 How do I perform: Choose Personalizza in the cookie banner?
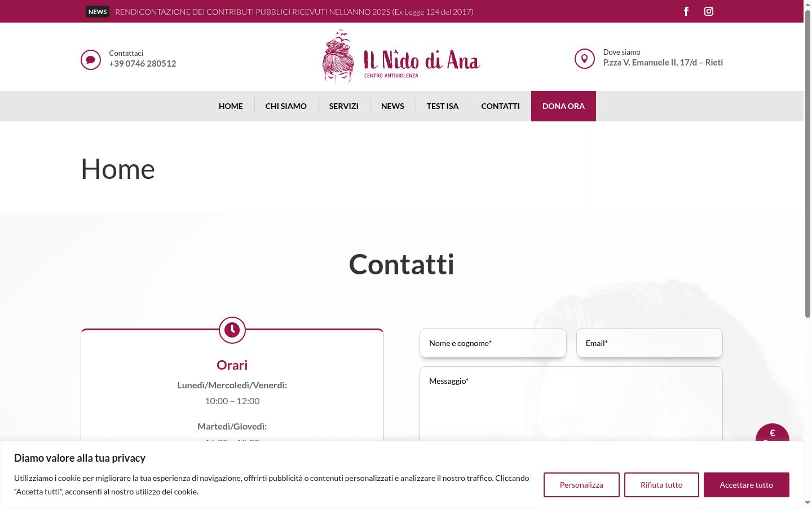(581, 485)
